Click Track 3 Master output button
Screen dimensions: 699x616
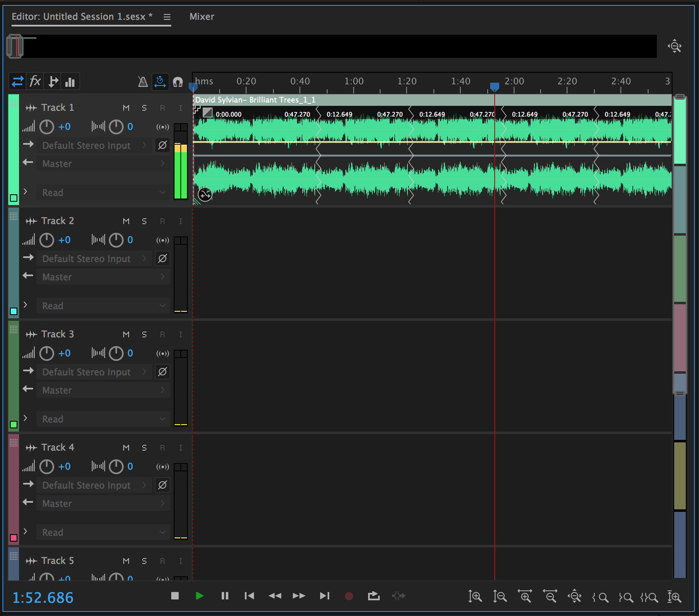[103, 390]
